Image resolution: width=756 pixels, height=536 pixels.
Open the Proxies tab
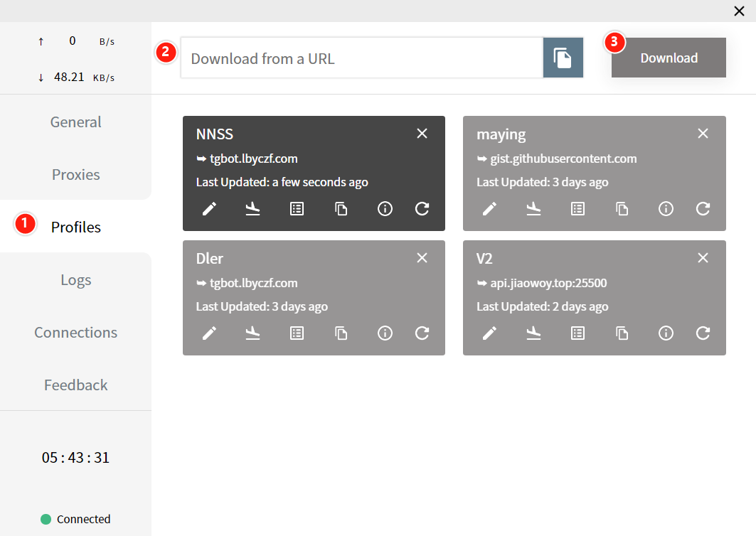75,175
